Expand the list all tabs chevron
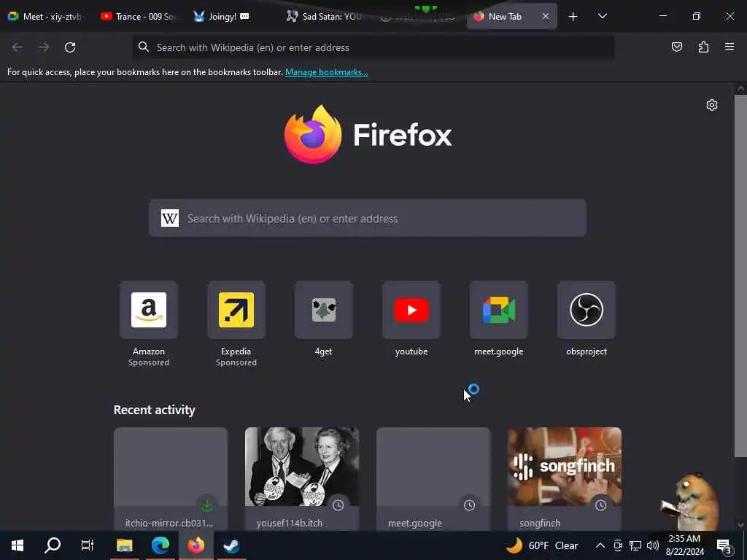The width and height of the screenshot is (747, 560). [602, 16]
